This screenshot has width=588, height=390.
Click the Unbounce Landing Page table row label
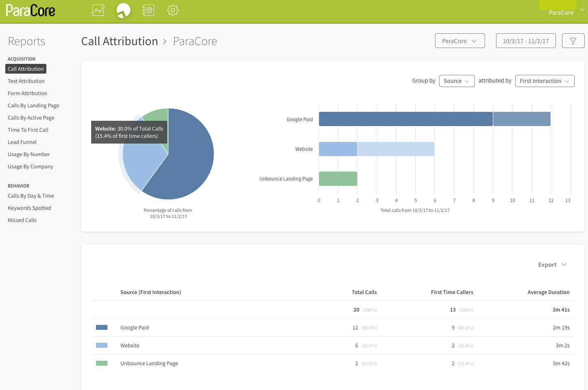tap(149, 363)
